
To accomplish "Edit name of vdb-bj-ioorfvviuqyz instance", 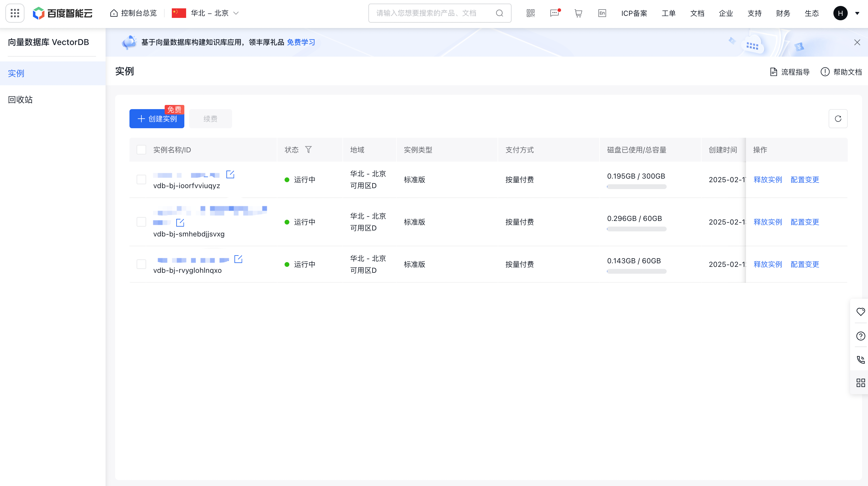I will click(x=230, y=174).
